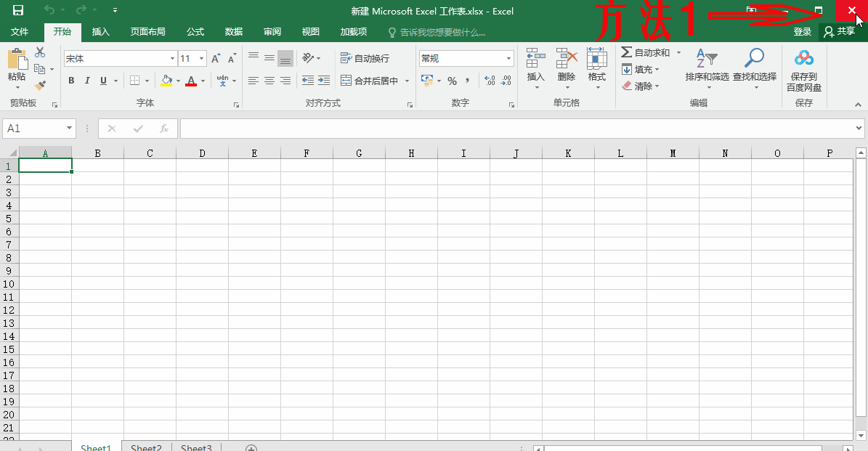Center text horizontally
The image size is (868, 451).
269,81
